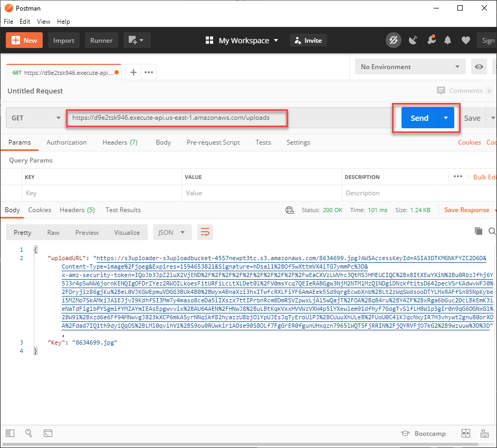
Task: Open the Pre-request Script tab
Action: click(213, 142)
